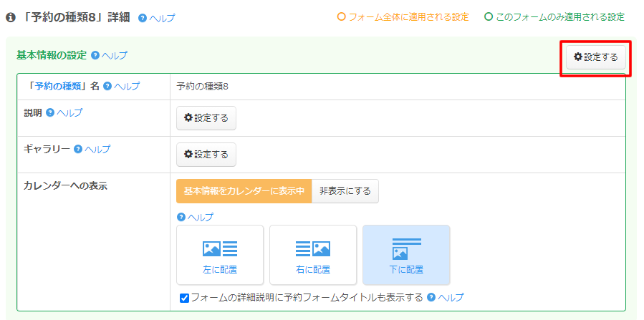Screen dimensions: 644x320
Task: Click the 予約の種類8 name value
Action: [x=203, y=87]
